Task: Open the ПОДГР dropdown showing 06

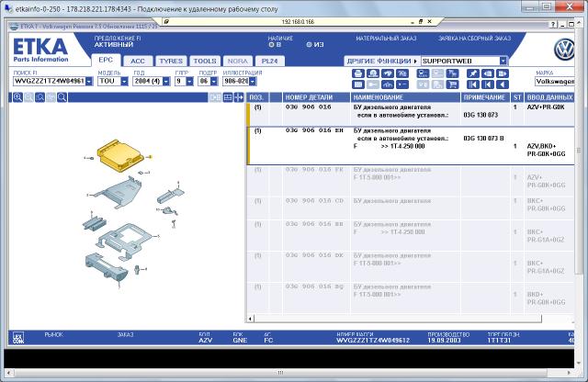Action: click(x=214, y=82)
